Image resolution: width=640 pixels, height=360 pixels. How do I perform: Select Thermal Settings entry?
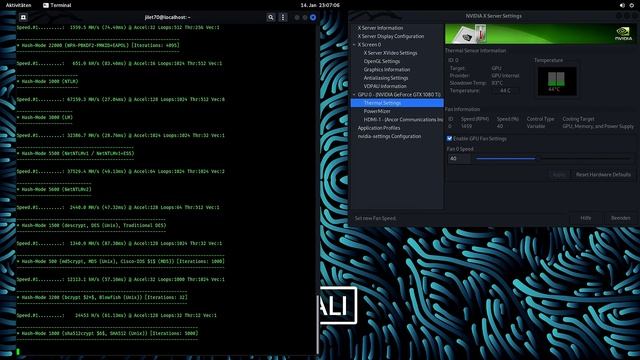click(x=397, y=103)
